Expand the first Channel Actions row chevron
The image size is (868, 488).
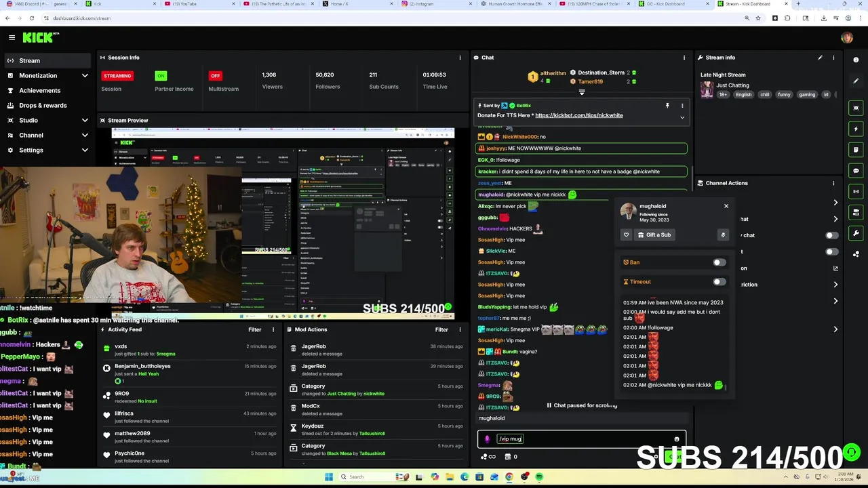point(835,203)
